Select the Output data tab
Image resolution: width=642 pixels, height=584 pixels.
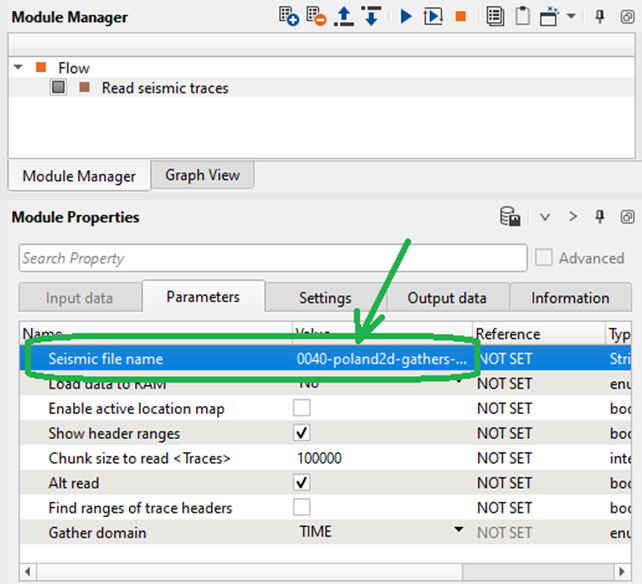447,298
